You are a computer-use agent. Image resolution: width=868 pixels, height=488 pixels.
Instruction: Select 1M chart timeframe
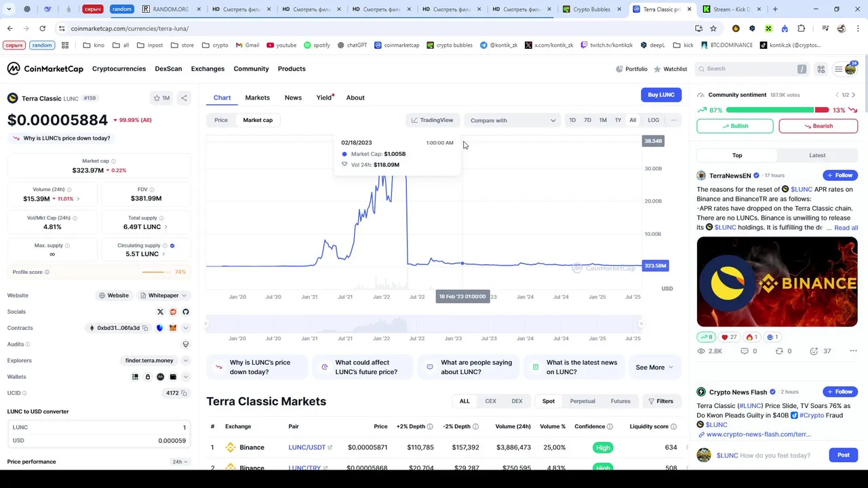point(603,120)
